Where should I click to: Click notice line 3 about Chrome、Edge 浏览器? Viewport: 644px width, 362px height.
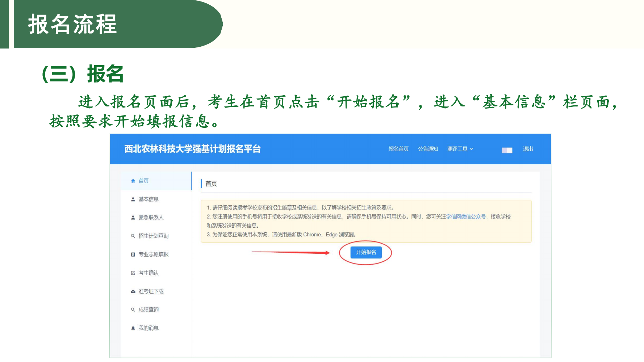click(281, 235)
